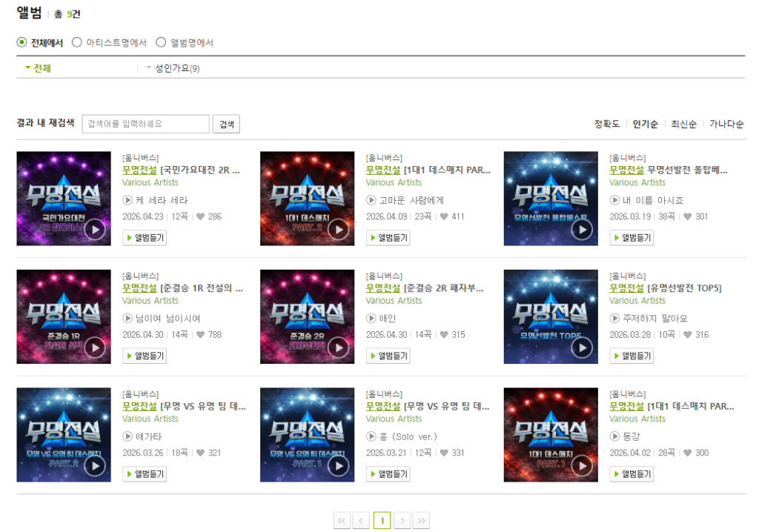
Task: Click the play overlay on 준결승 2R album cover
Action: [x=338, y=348]
